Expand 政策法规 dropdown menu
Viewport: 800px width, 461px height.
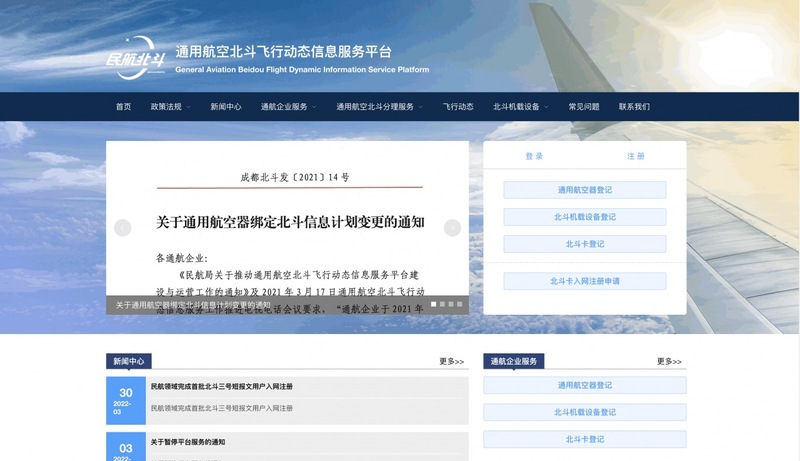[170, 107]
